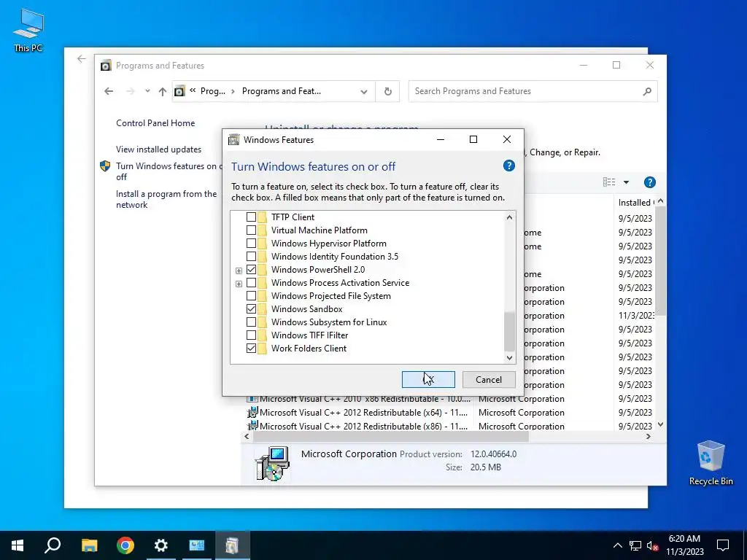Click the Windows Features help icon
This screenshot has width=747, height=560.
tap(508, 166)
